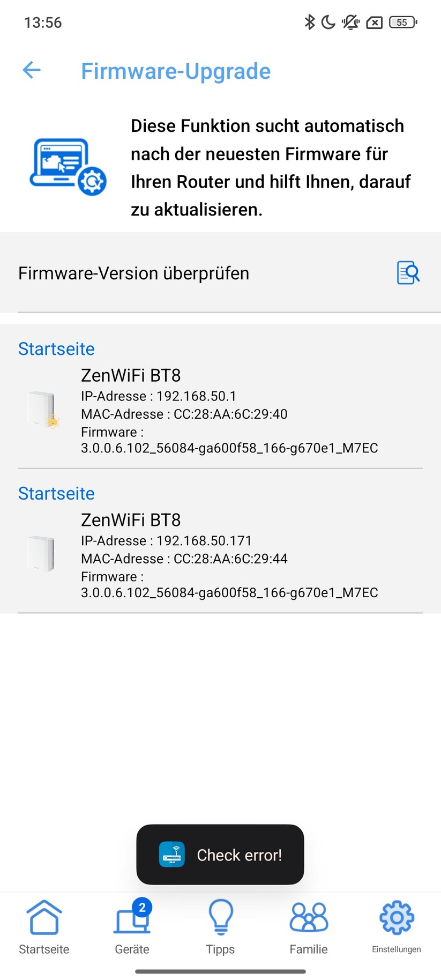Tap the battery indicator showing 55
Viewport: 441px width, 980px height.
click(403, 22)
